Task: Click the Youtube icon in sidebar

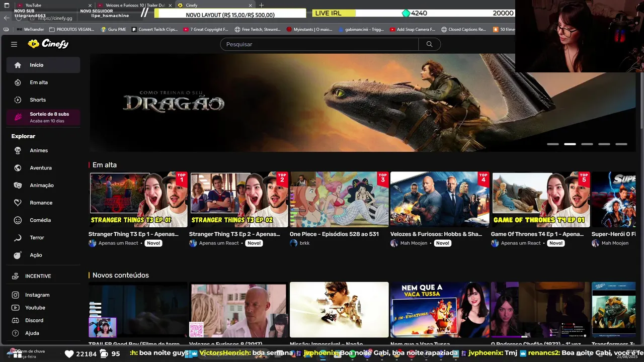Action: tap(15, 308)
